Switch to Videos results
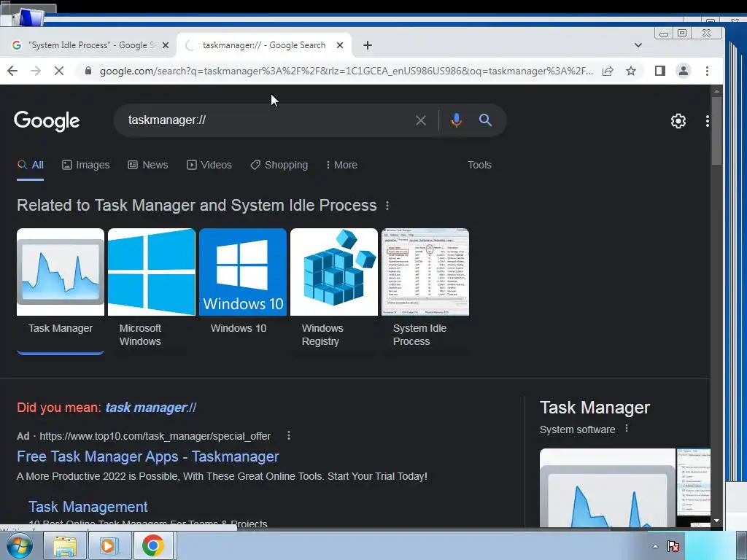This screenshot has height=560, width=747. [x=209, y=165]
